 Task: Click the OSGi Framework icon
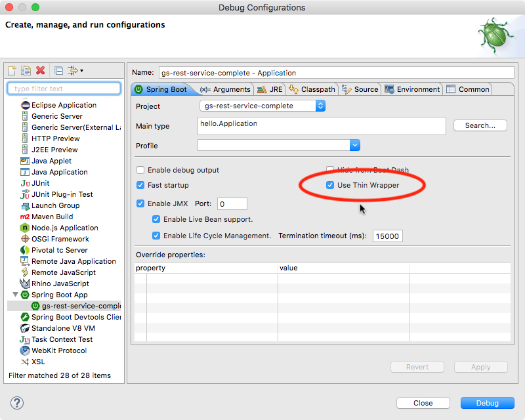25,239
